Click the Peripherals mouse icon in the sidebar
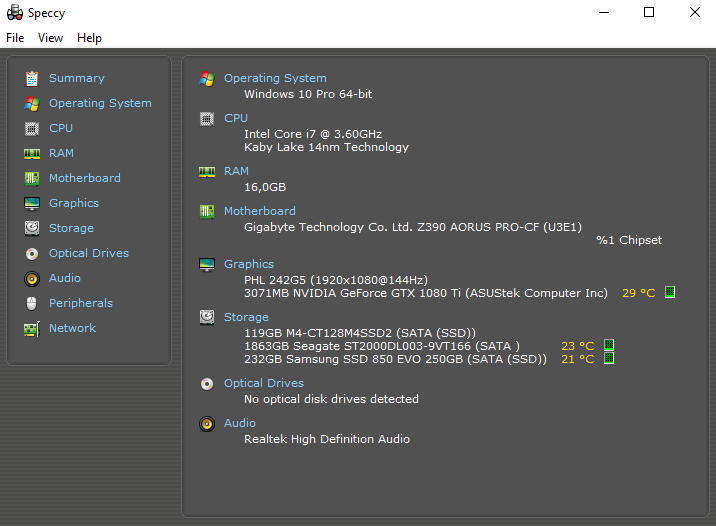This screenshot has width=716, height=526. pyautogui.click(x=31, y=303)
